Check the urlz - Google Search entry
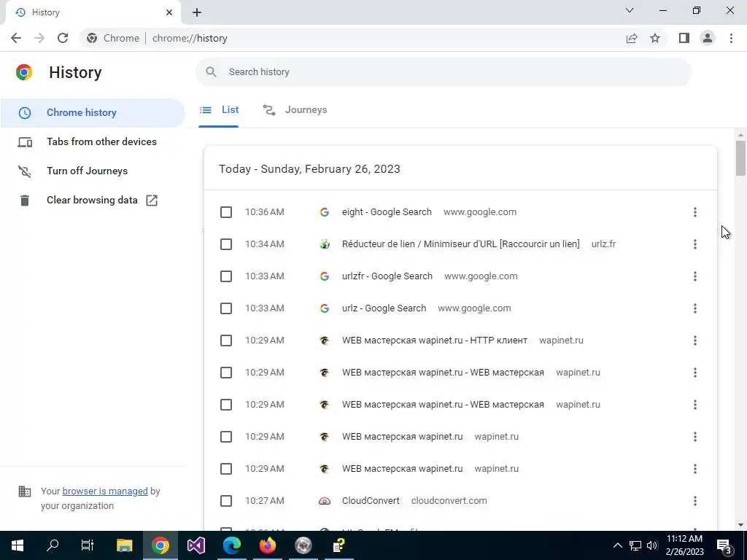This screenshot has height=560, width=747. click(x=226, y=308)
